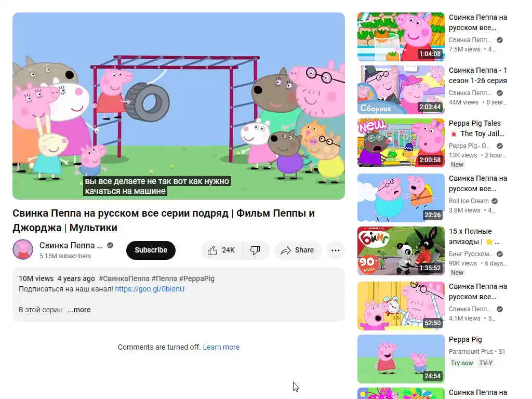Subscribe to the Свинка Пеппа channel
This screenshot has width=532, height=399.
[151, 250]
